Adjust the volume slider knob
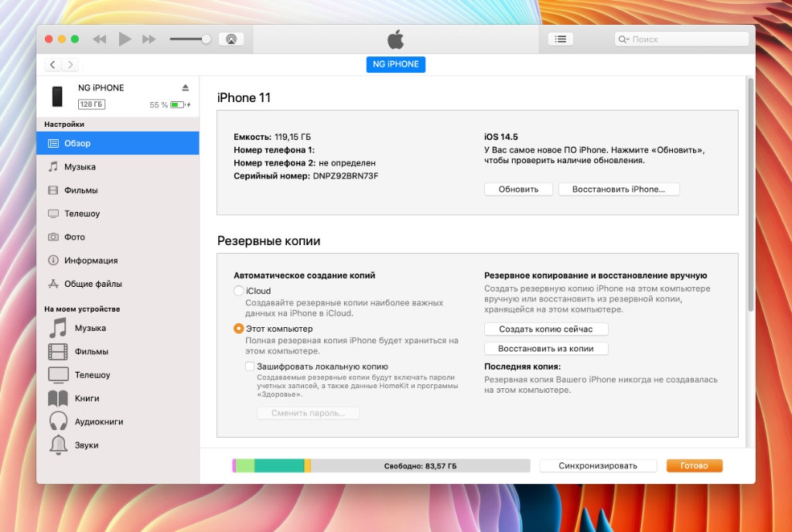 [206, 39]
